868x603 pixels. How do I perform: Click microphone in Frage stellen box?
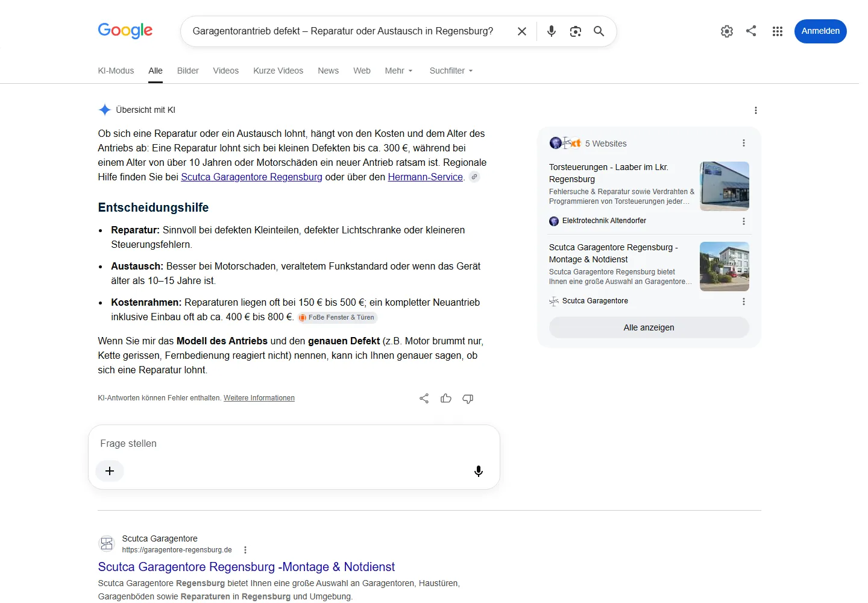pos(479,471)
